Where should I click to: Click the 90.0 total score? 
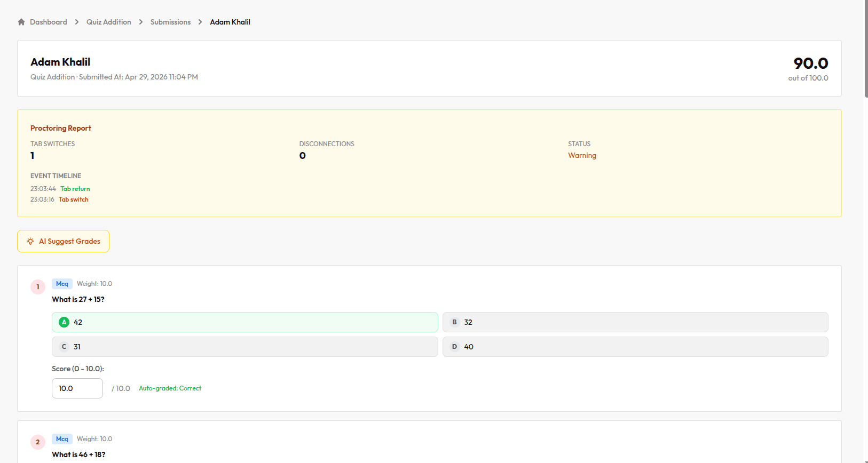tap(811, 63)
